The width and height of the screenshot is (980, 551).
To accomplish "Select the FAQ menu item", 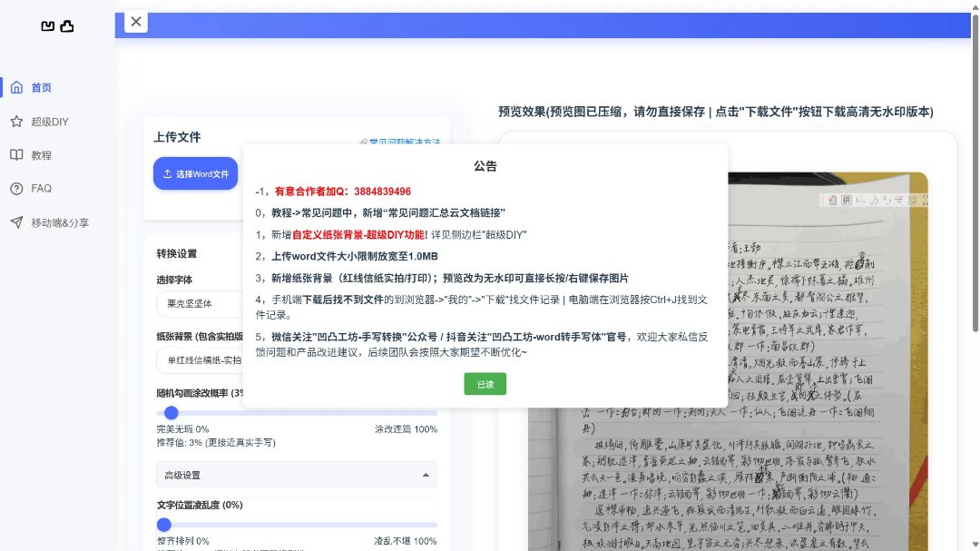I will tap(42, 189).
